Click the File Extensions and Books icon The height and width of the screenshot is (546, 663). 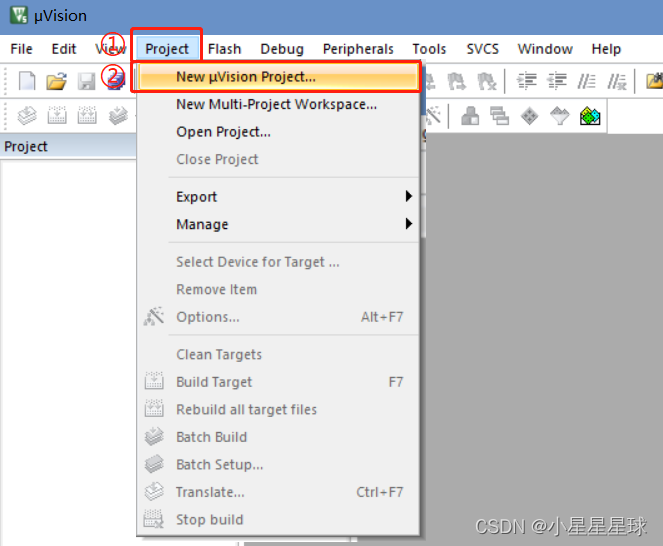click(x=470, y=115)
